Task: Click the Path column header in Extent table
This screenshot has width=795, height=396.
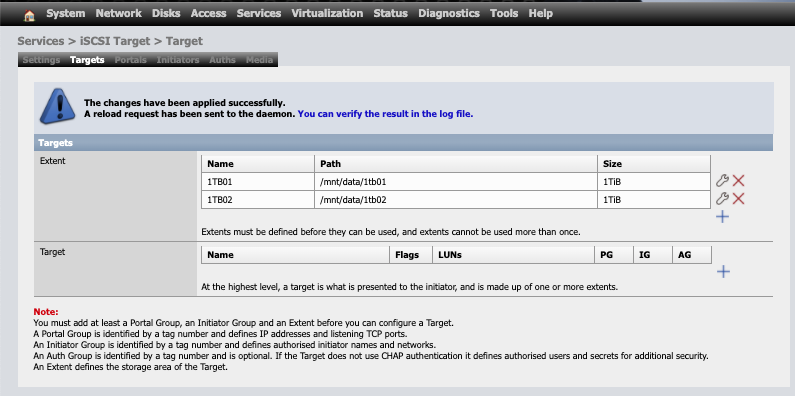Action: (x=456, y=164)
